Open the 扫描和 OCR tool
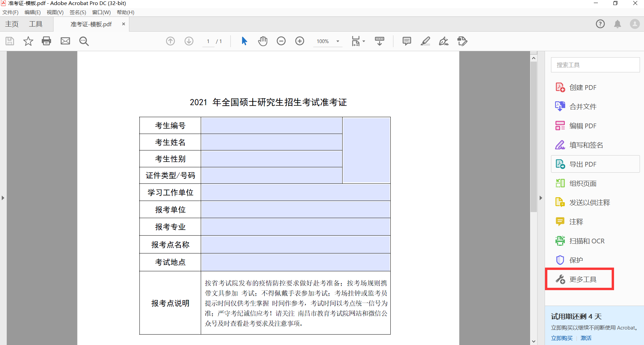 point(595,241)
